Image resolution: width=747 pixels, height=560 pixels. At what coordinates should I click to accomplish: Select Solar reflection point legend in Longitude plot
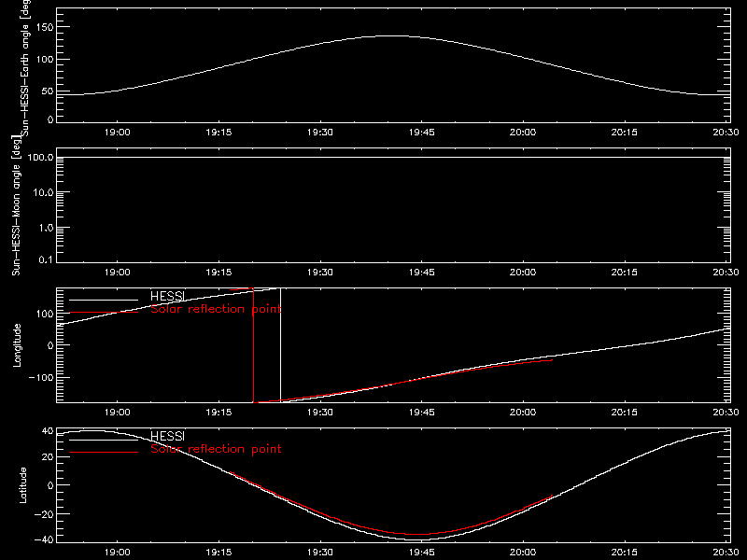click(x=216, y=309)
